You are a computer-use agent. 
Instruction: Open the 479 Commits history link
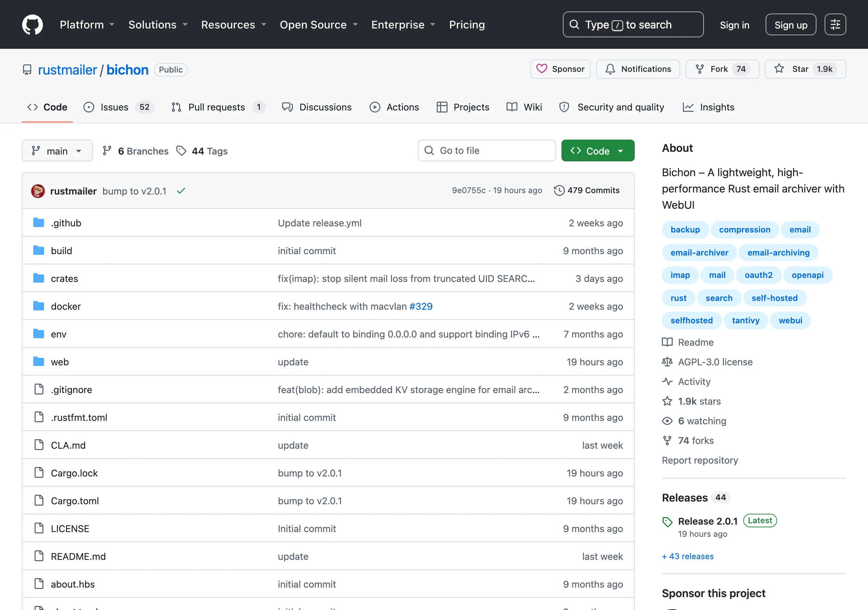click(587, 190)
